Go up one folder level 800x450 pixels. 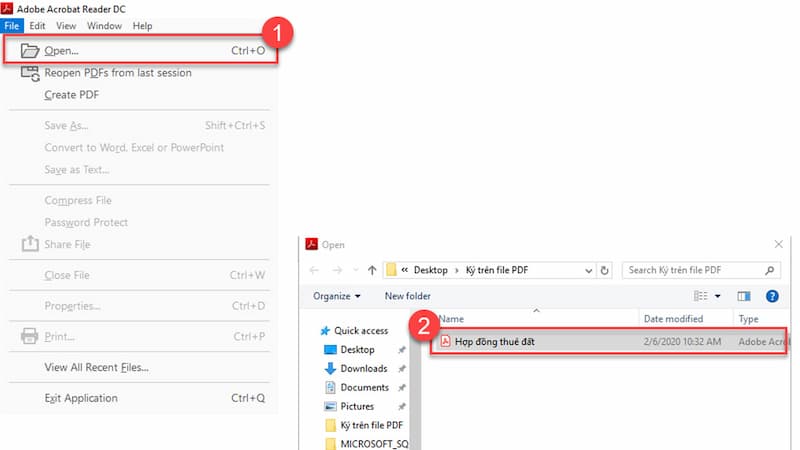coord(372,270)
